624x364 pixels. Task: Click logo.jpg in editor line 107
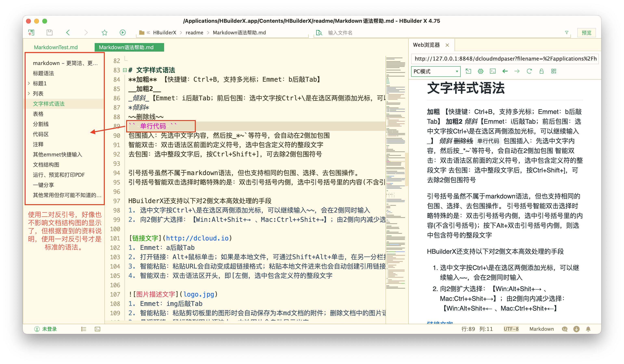[x=199, y=294]
